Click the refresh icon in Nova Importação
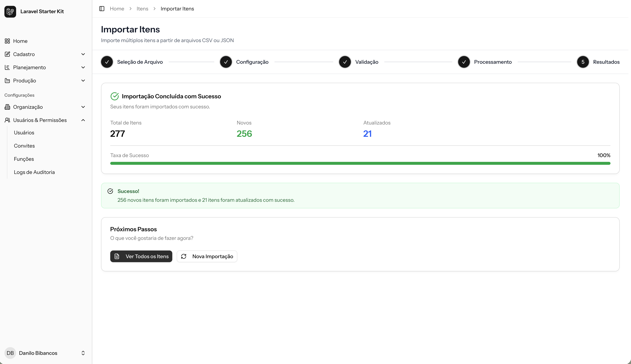 pos(184,257)
